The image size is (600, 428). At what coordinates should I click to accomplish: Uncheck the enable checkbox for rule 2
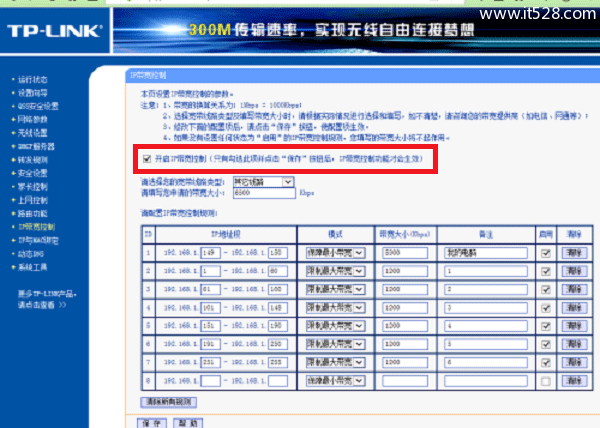pyautogui.click(x=546, y=272)
